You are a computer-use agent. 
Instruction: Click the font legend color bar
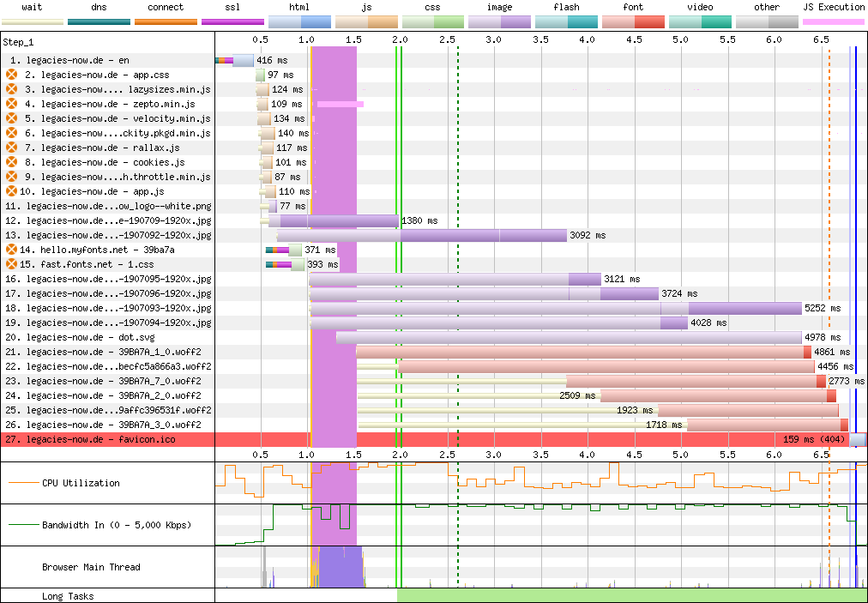(x=633, y=22)
